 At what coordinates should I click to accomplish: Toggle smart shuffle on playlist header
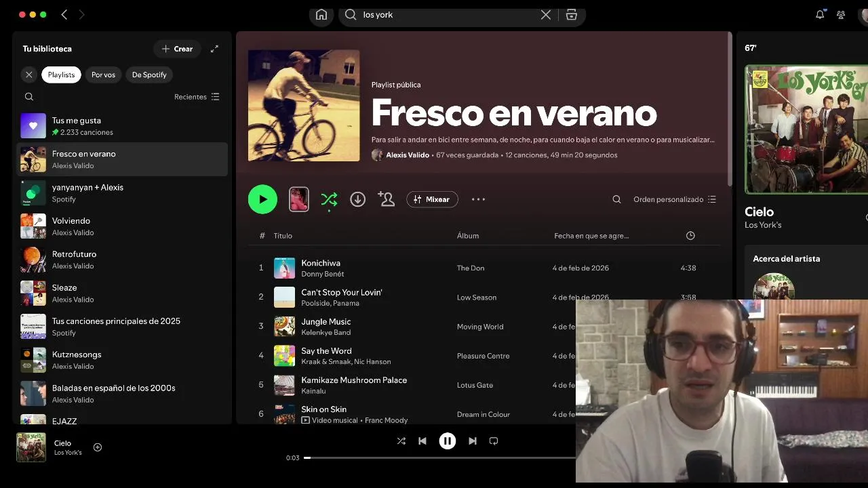pyautogui.click(x=329, y=199)
